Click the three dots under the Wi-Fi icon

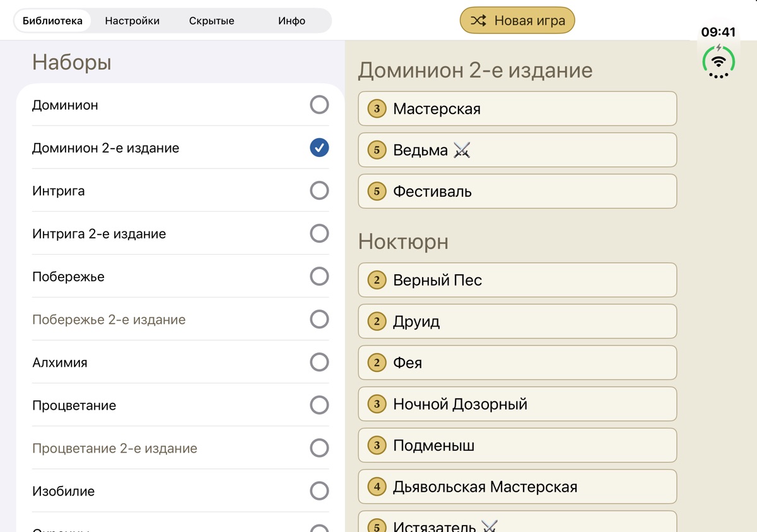coord(719,76)
